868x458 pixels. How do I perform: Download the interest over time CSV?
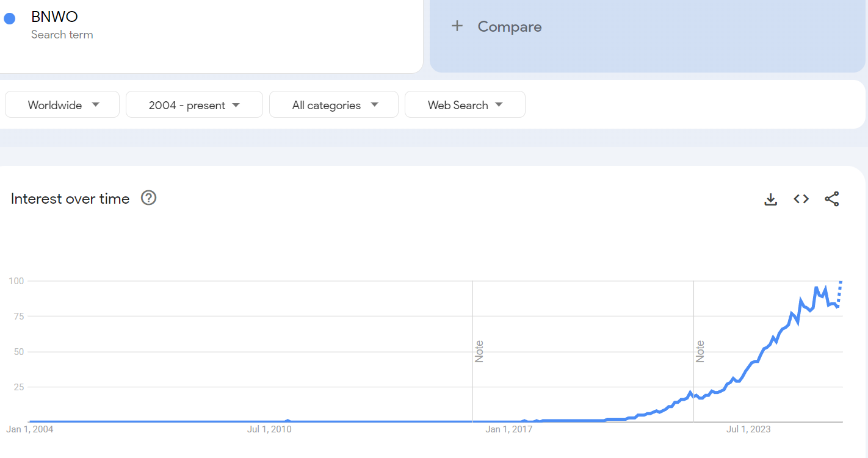pyautogui.click(x=771, y=199)
